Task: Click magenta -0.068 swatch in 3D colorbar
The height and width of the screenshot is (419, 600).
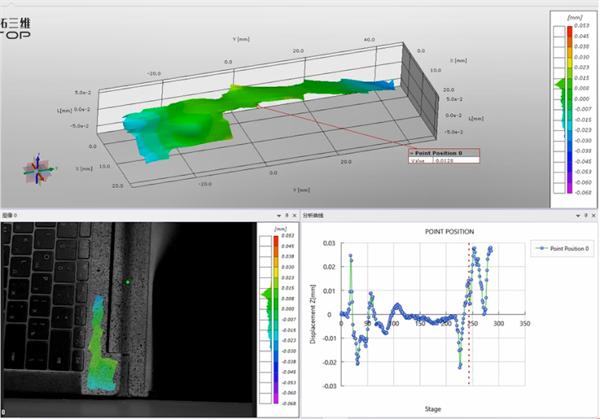Action: point(570,190)
